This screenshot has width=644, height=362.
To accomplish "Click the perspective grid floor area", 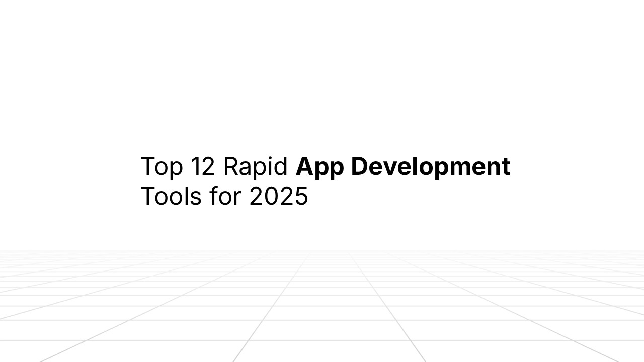I will tap(322, 307).
